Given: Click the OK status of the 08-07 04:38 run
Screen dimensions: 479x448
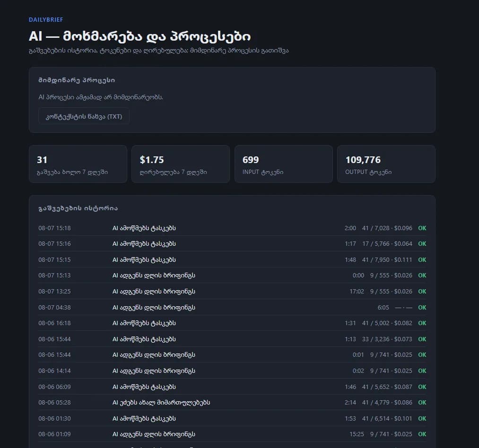Looking at the screenshot, I should [x=422, y=308].
